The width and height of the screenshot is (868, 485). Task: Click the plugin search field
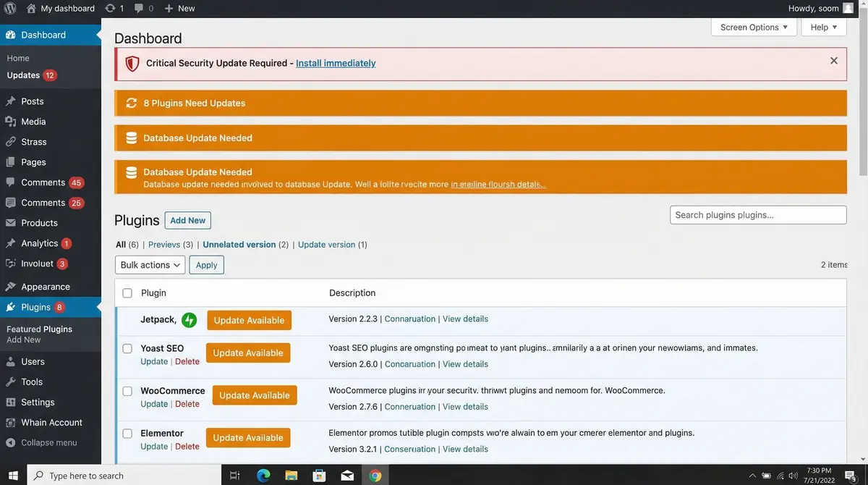click(757, 214)
